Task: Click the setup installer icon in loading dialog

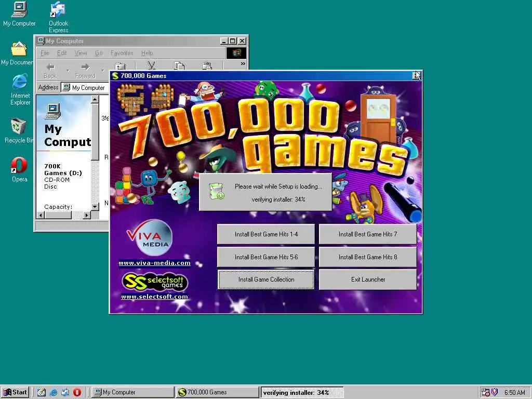Action: (217, 191)
